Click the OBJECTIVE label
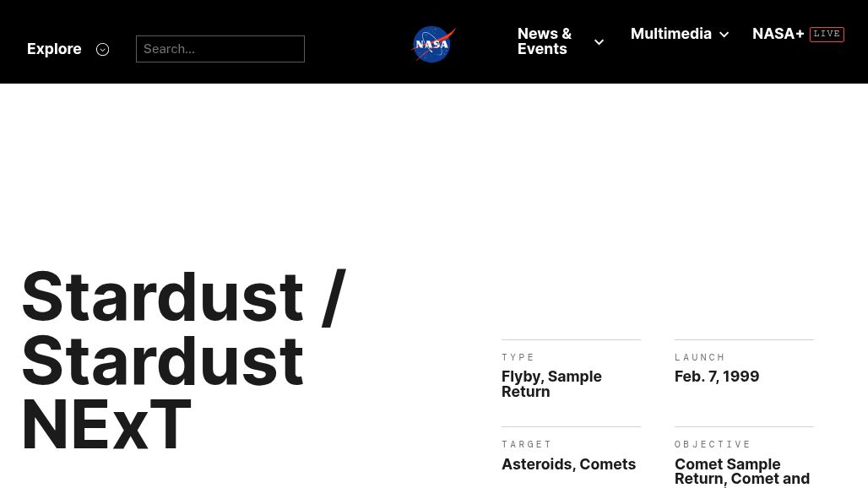This screenshot has width=868, height=488. pyautogui.click(x=713, y=444)
